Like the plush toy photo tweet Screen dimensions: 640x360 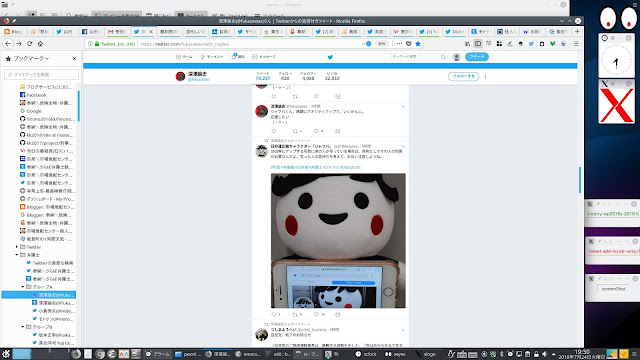click(x=316, y=314)
